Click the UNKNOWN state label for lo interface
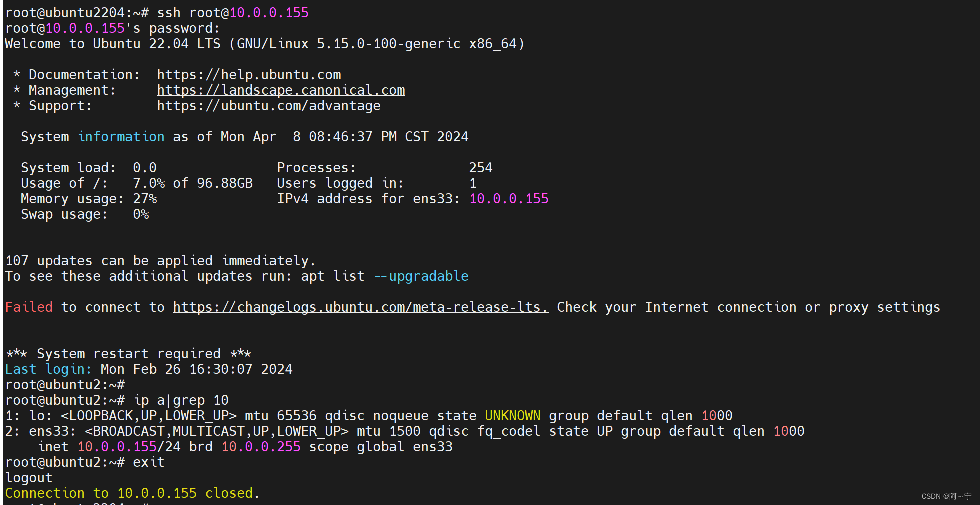 point(512,415)
